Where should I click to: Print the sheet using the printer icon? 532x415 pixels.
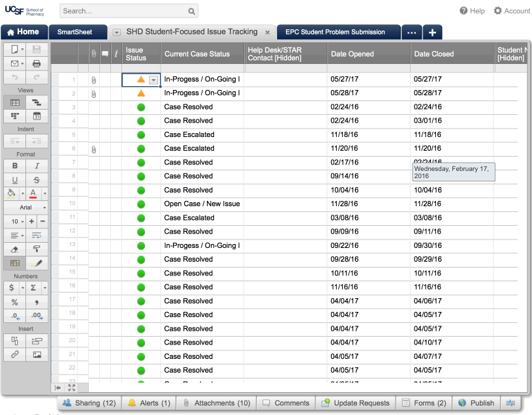tap(37, 63)
